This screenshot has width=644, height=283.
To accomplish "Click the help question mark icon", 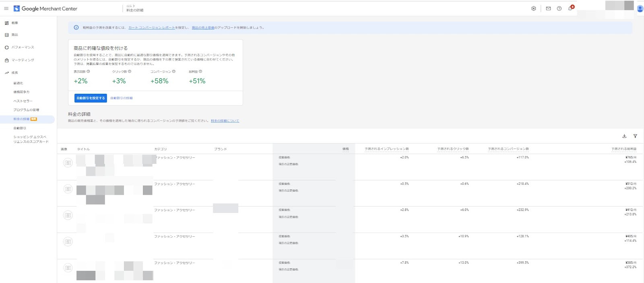I will click(559, 8).
